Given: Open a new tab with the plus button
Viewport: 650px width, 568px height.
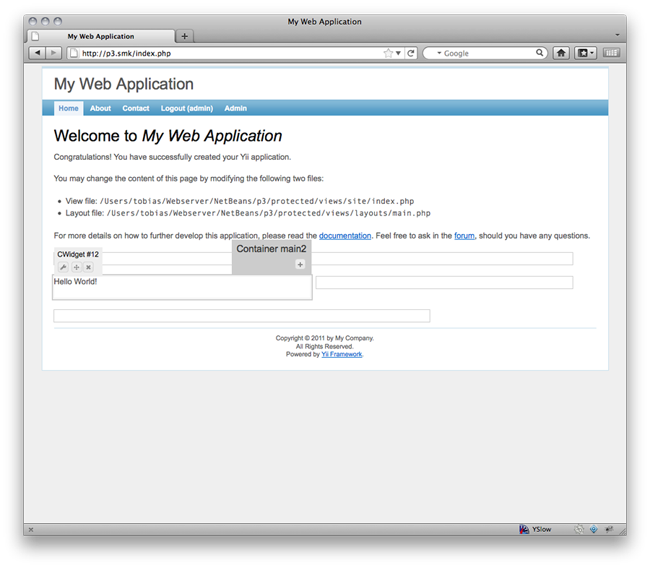Looking at the screenshot, I should coord(184,36).
